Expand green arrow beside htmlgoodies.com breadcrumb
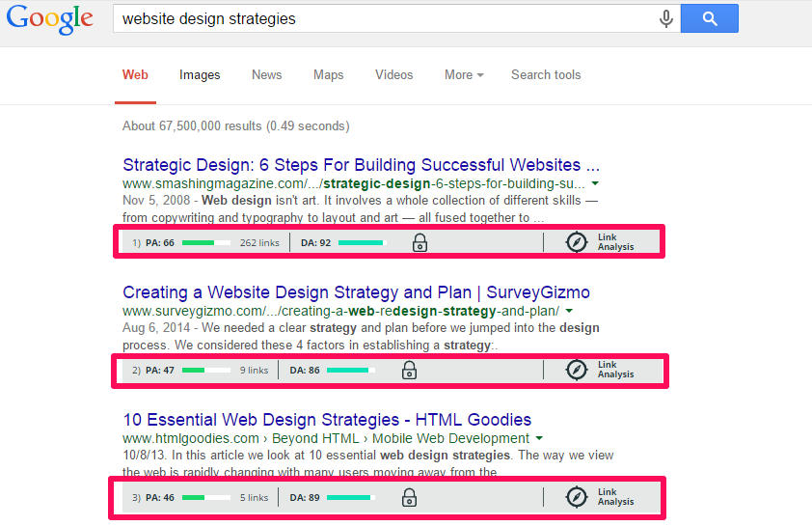 click(x=539, y=438)
